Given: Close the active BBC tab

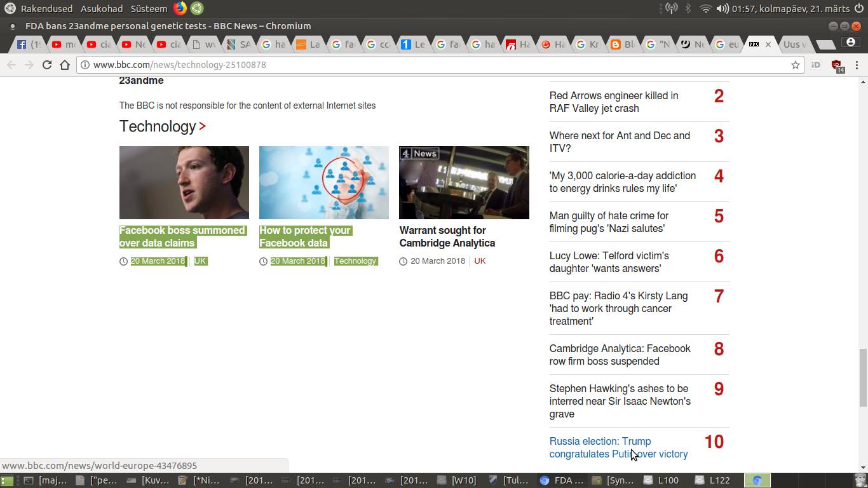Looking at the screenshot, I should click(768, 44).
